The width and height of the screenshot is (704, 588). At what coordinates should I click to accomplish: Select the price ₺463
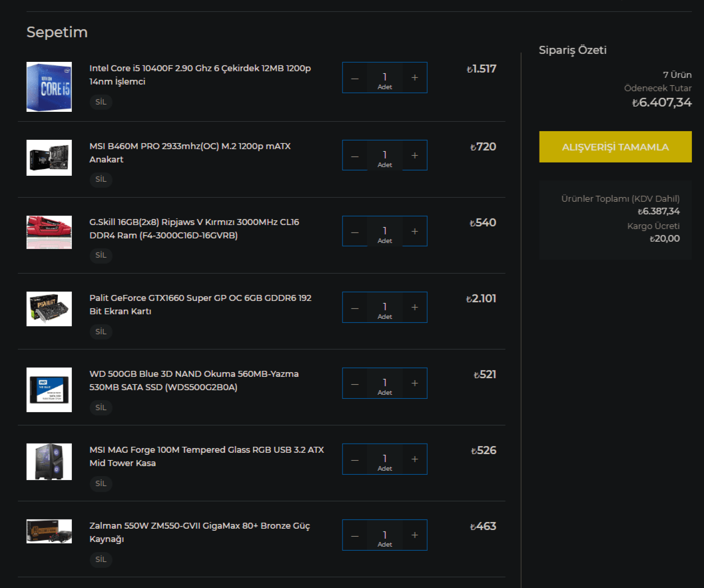(x=483, y=526)
